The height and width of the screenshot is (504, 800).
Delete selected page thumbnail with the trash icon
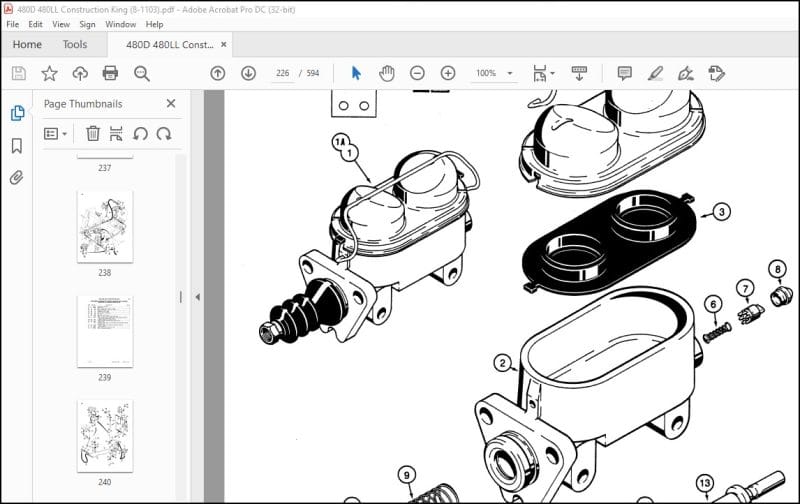93,133
